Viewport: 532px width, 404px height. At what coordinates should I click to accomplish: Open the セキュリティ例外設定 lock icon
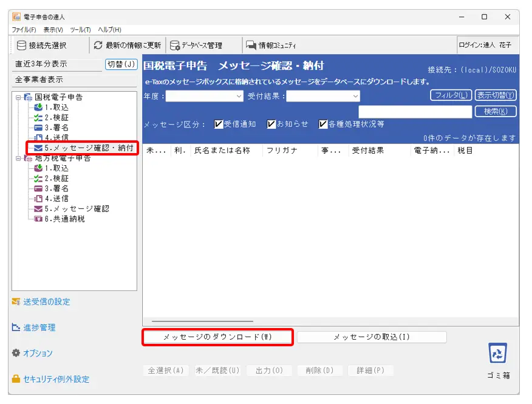tap(16, 379)
